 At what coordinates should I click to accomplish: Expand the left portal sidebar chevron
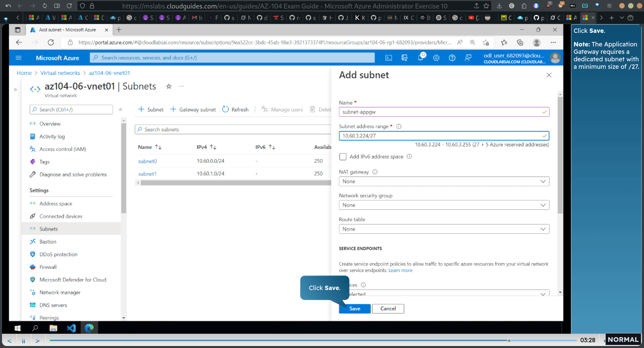(x=15, y=89)
